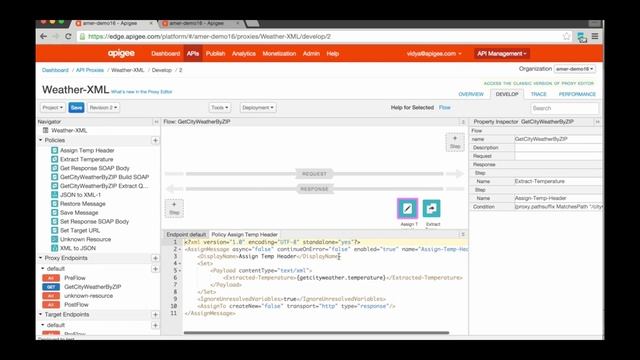The width and height of the screenshot is (640, 360).
Task: Reload the page in the browser
Action: click(68, 36)
